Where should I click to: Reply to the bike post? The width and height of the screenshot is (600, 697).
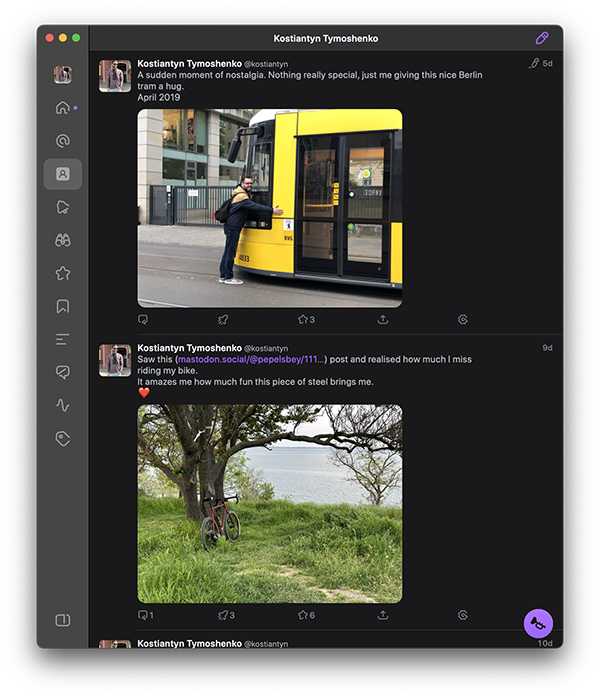tap(146, 615)
